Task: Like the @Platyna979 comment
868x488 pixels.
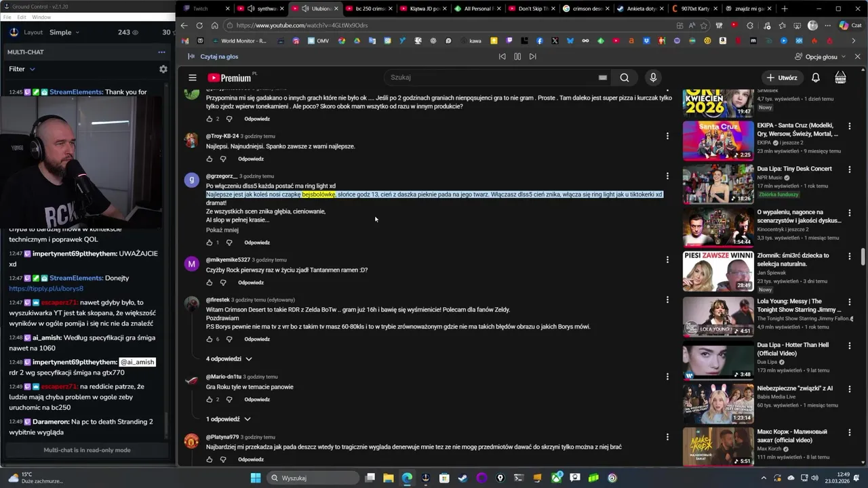Action: (210, 460)
